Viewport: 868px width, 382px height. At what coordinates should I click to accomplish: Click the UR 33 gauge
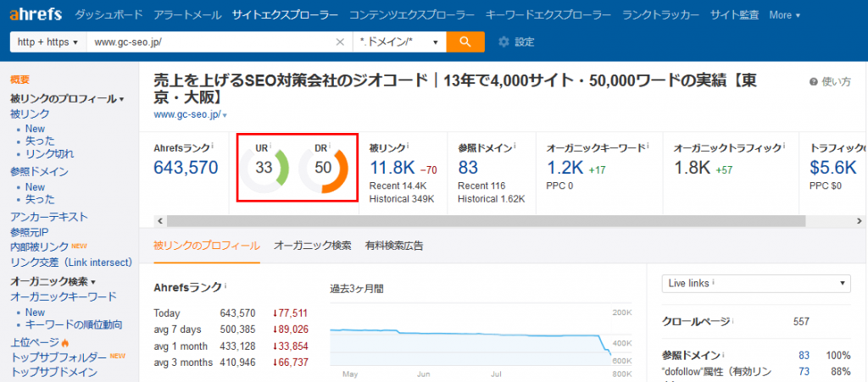tap(264, 167)
